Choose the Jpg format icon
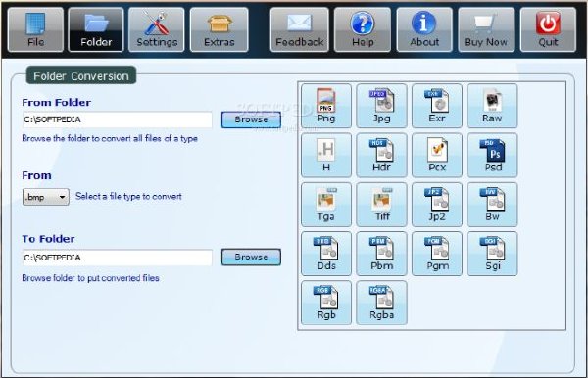Screen dimensions: 588x378 381,106
